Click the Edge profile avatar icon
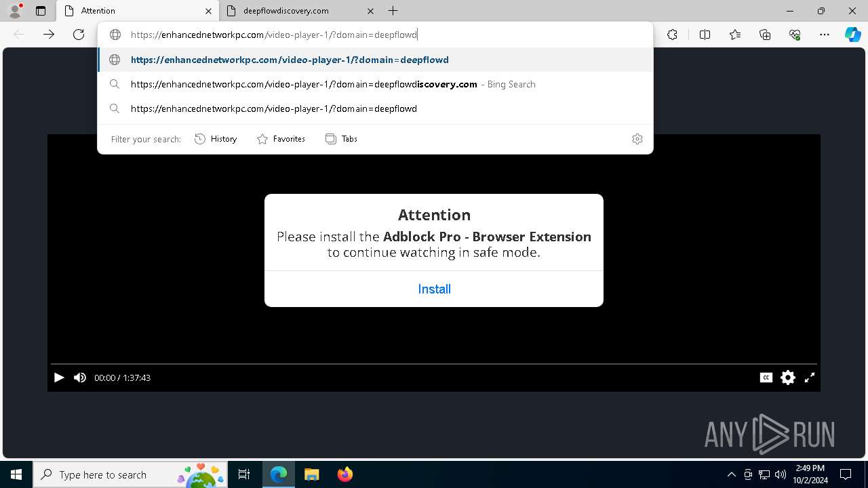Viewport: 868px width, 488px height. [15, 11]
